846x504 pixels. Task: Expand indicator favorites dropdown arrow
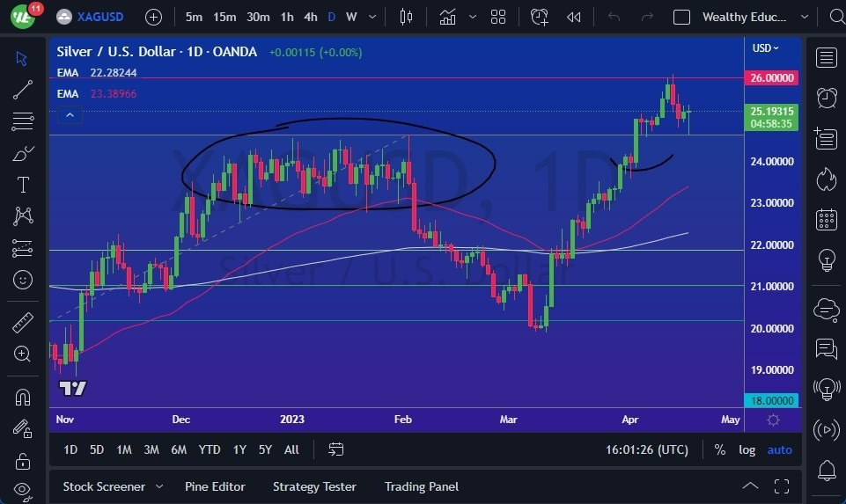473,18
